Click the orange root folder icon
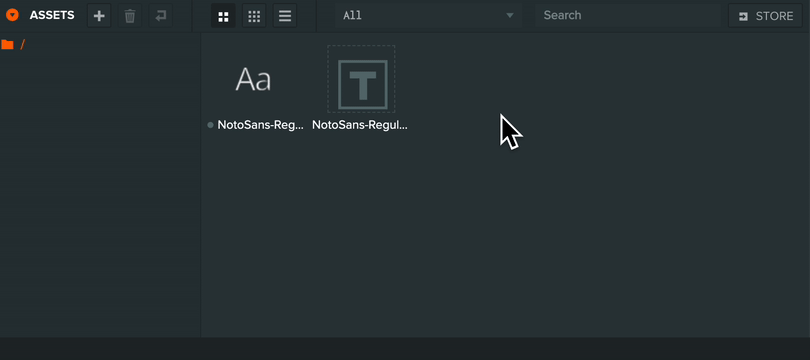 tap(7, 44)
